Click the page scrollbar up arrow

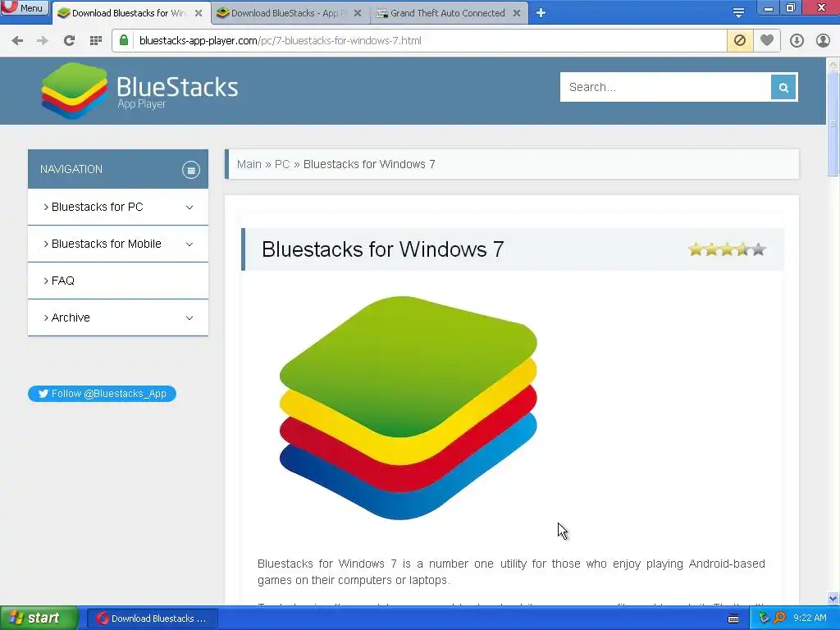833,64
